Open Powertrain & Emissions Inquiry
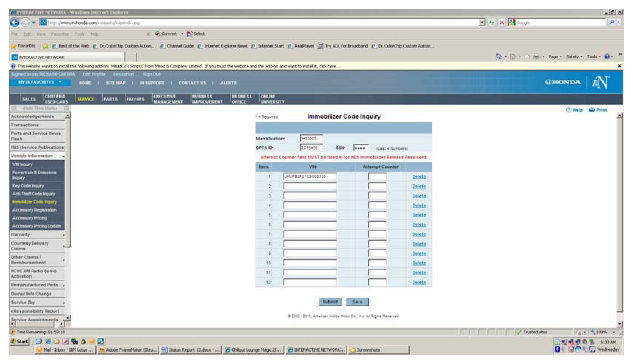This screenshot has width=633, height=364. point(34,175)
